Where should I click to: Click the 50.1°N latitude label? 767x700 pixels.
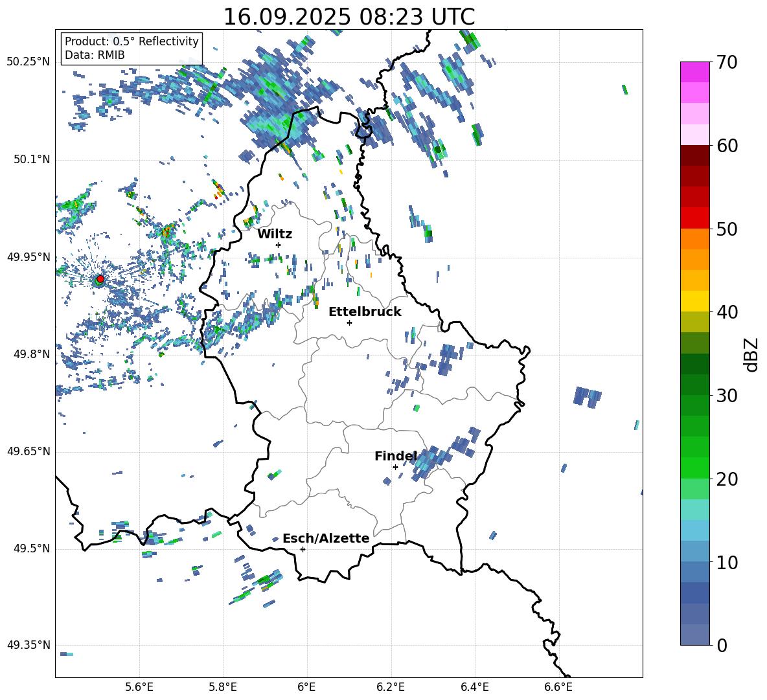point(32,159)
